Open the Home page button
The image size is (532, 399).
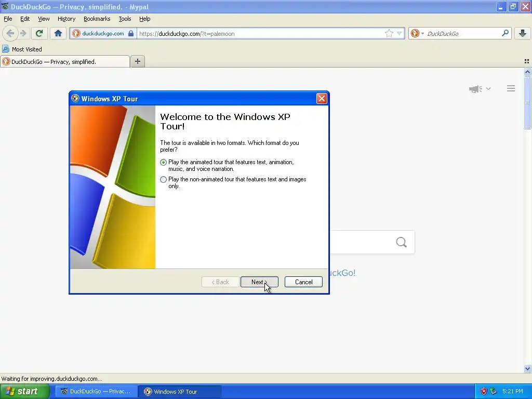[x=58, y=33]
